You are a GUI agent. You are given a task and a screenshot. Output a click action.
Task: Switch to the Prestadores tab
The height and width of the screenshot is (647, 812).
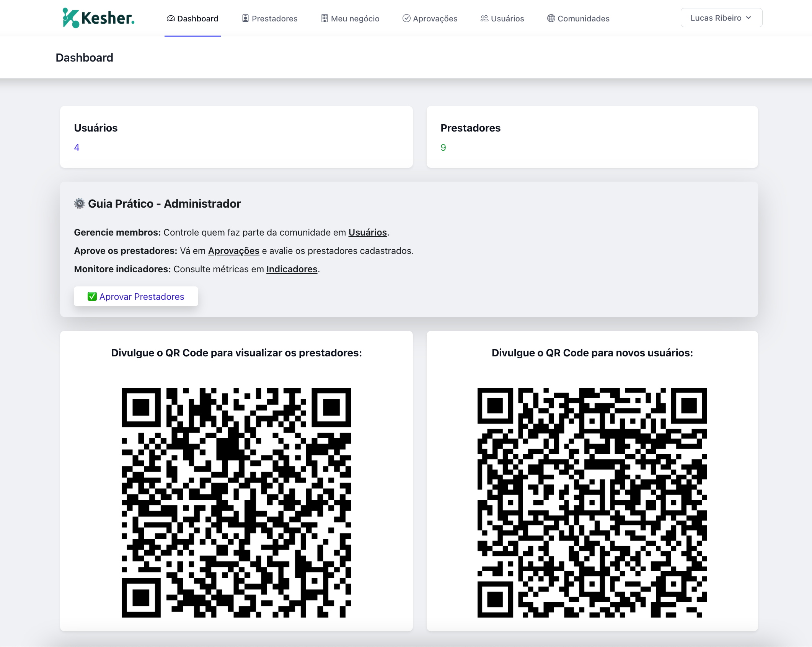point(274,18)
